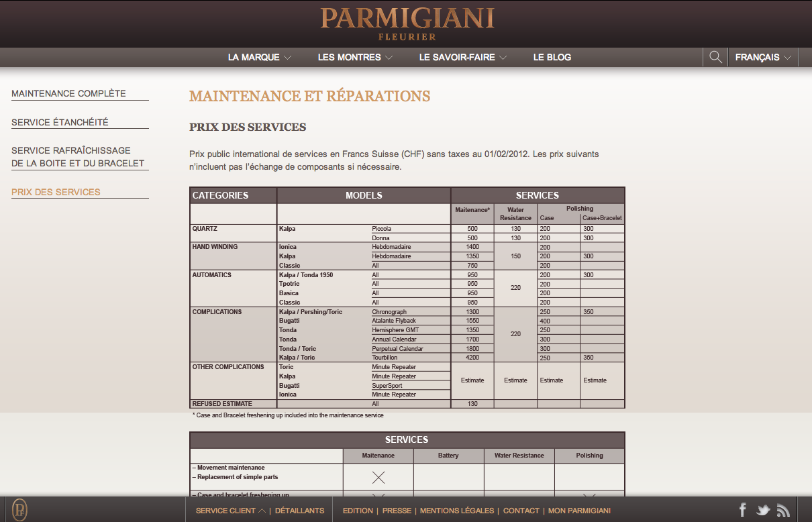Open the search magnifier icon
812x522 pixels.
coord(715,57)
